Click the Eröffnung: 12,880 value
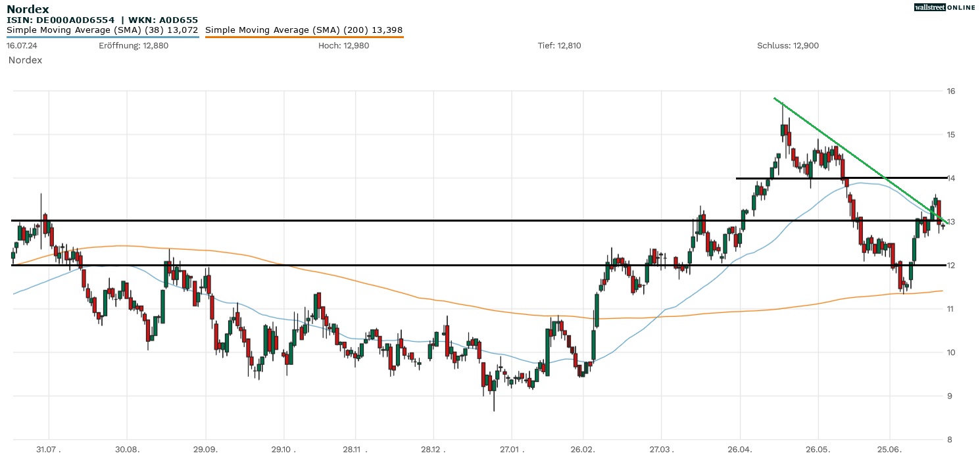This screenshot has width=980, height=453. pyautogui.click(x=134, y=46)
